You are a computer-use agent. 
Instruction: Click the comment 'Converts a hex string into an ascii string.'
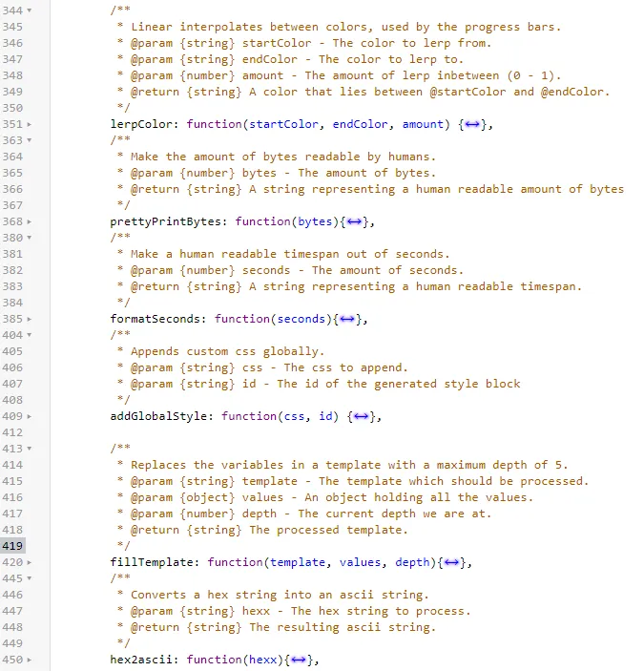point(280,595)
